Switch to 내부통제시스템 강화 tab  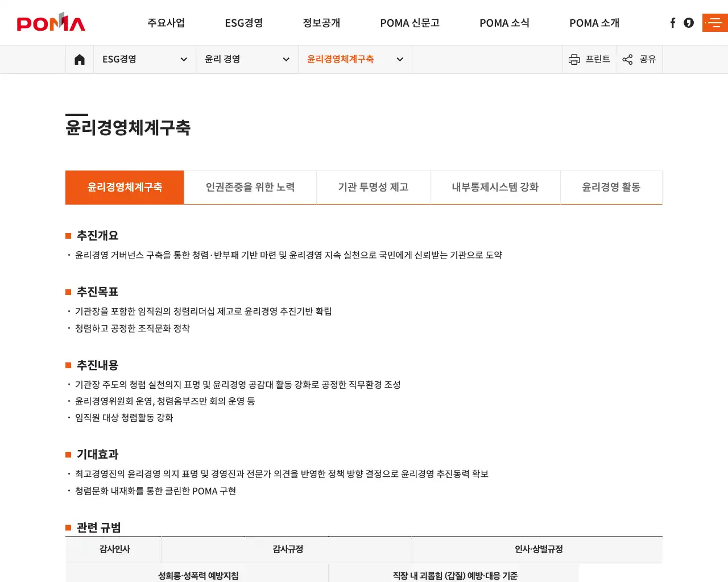pos(495,187)
